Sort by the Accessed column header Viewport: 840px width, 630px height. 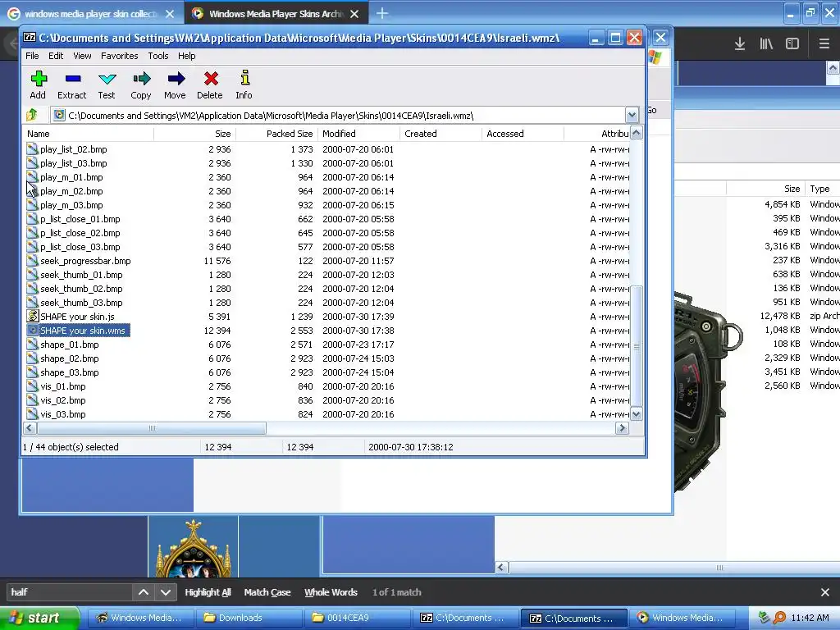point(523,134)
